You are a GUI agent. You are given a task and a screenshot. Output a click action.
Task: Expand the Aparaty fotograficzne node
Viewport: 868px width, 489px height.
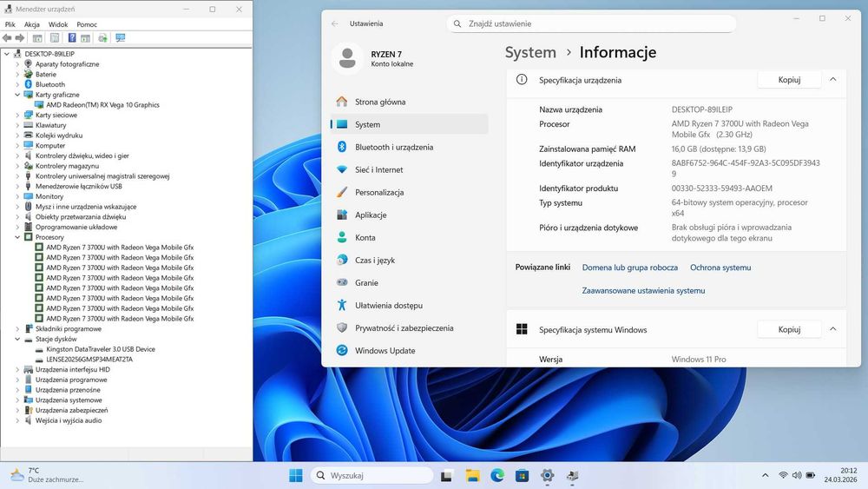(17, 64)
